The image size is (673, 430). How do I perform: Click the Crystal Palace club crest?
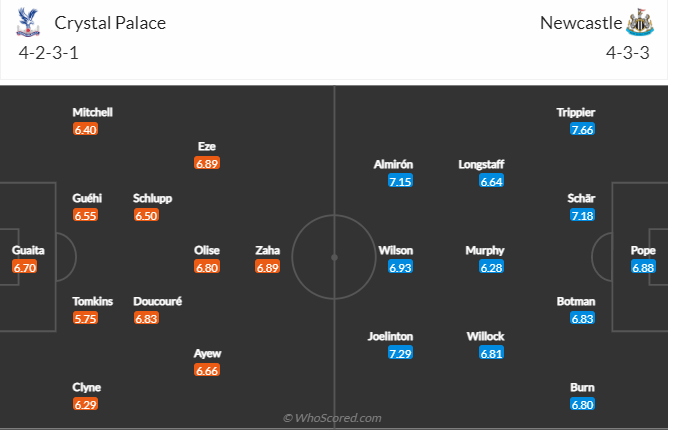coord(27,22)
